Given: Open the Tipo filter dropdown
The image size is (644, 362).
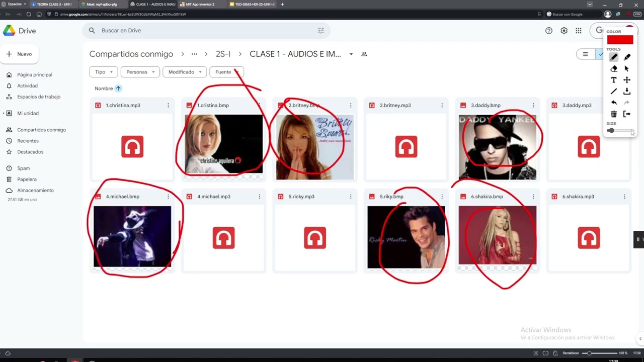Looking at the screenshot, I should click(104, 72).
